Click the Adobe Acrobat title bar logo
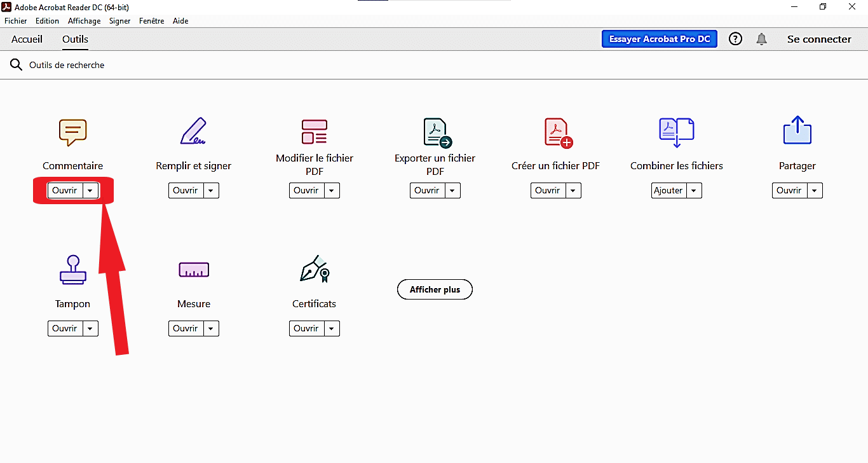 (x=8, y=7)
